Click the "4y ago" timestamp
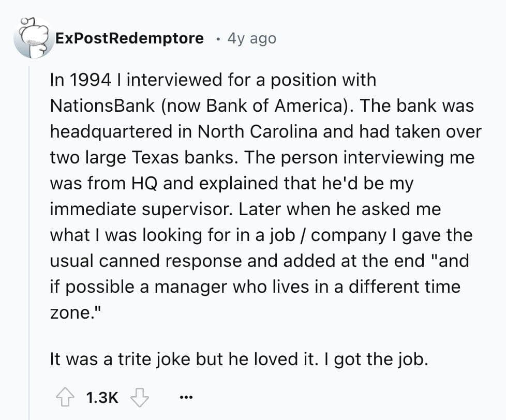The width and height of the screenshot is (506, 420). [252, 39]
